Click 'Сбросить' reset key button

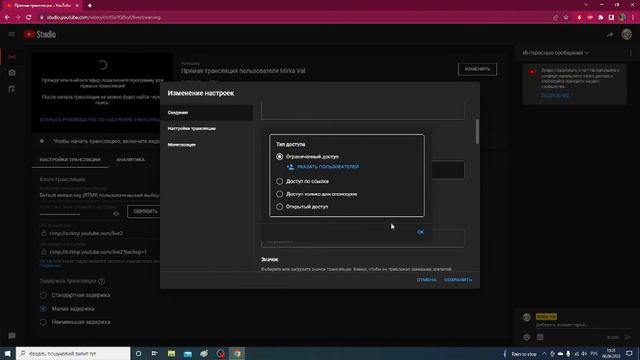(x=145, y=211)
